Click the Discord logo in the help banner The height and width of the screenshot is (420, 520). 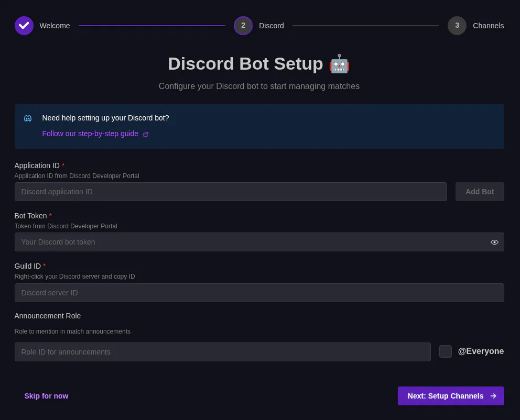pyautogui.click(x=27, y=118)
